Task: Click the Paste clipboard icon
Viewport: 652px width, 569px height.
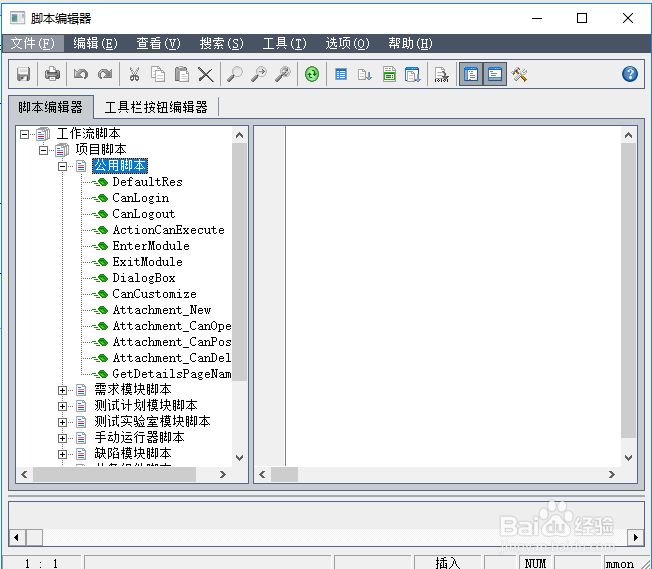Action: tap(182, 74)
